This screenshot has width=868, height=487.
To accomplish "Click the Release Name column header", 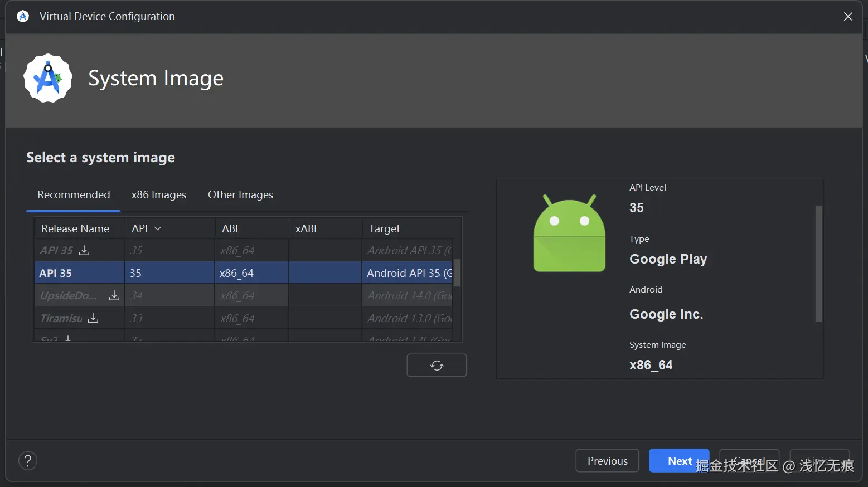I will pos(75,228).
